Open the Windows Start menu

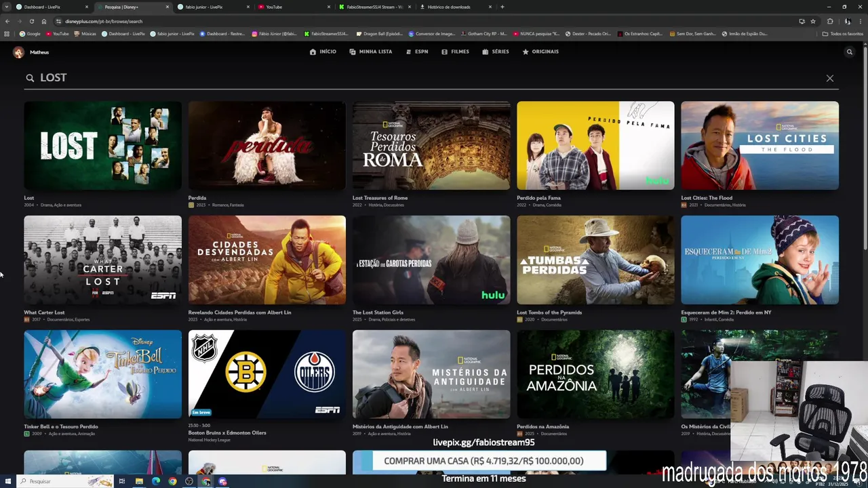coord(7,481)
